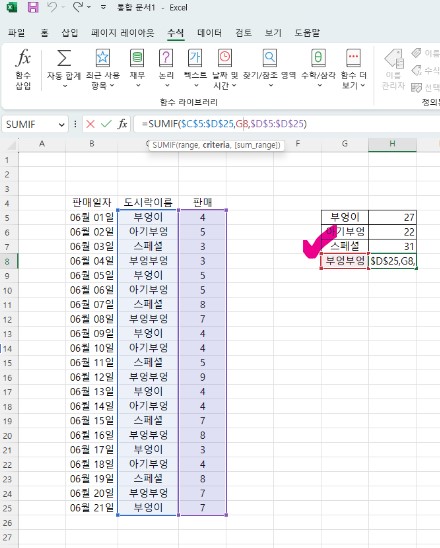Click the cell 06월 19일

coord(92,479)
